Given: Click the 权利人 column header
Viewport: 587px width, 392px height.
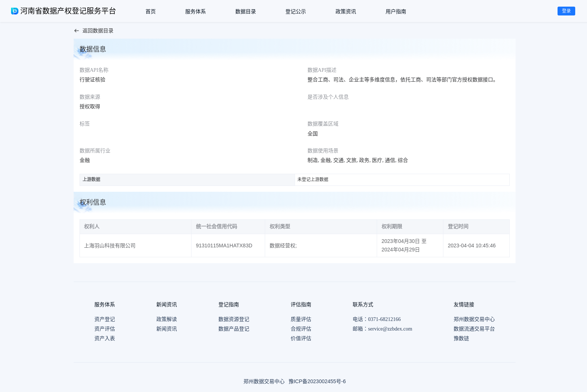Looking at the screenshot, I should point(136,227).
